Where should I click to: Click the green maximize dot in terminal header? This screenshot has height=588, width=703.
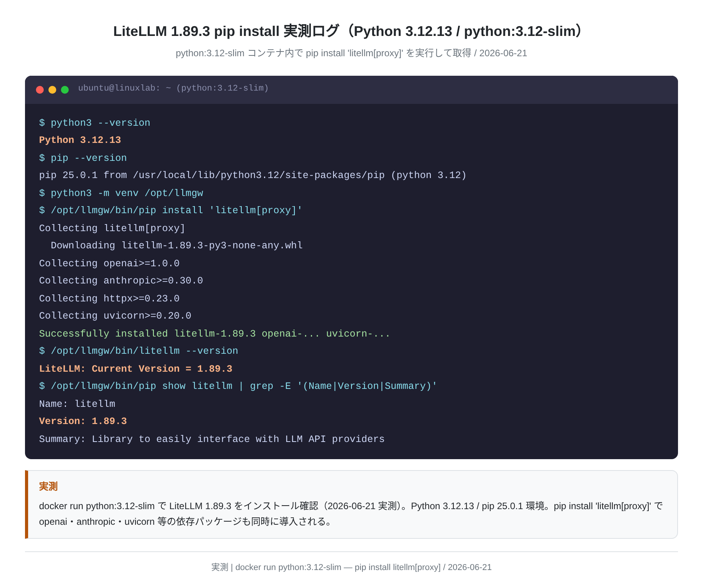pyautogui.click(x=65, y=90)
